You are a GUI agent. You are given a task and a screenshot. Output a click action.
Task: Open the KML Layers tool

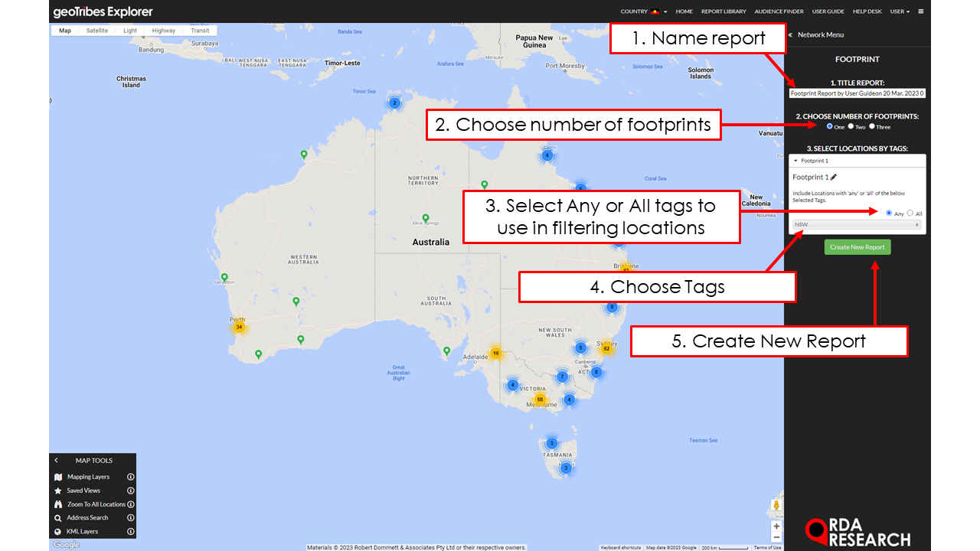click(x=83, y=531)
